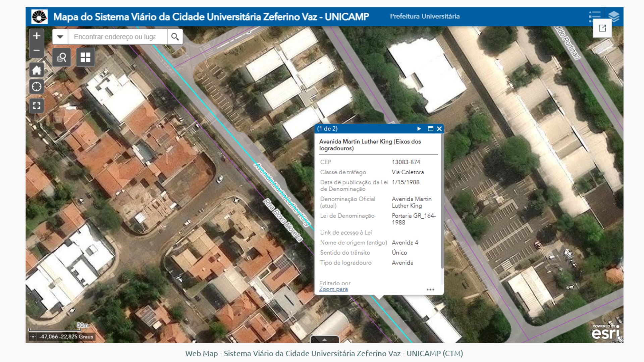644x362 pixels.
Task: Zoom out of the map
Action: click(37, 51)
